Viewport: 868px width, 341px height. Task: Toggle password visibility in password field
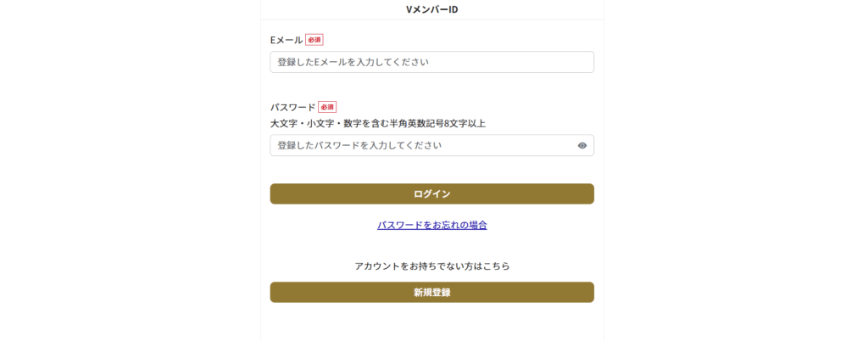(581, 146)
